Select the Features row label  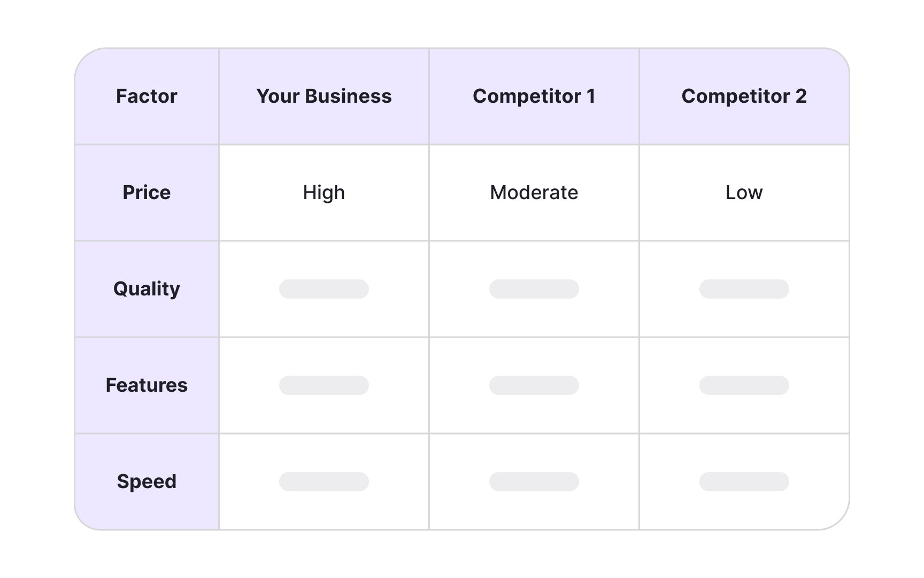147,385
